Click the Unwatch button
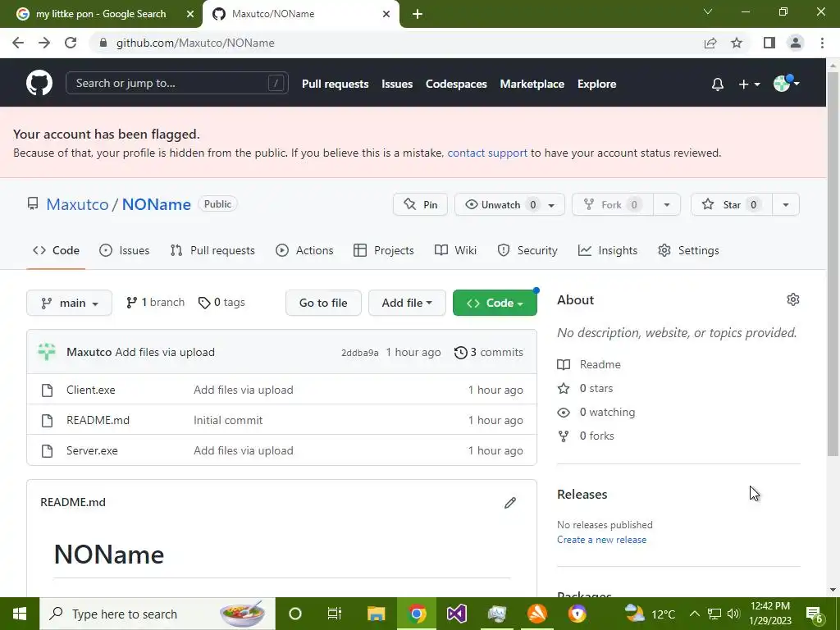The image size is (840, 630). 509,204
